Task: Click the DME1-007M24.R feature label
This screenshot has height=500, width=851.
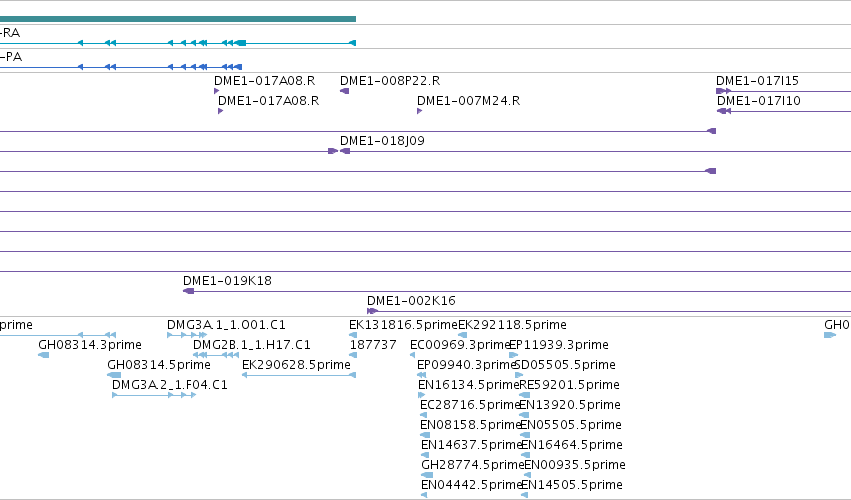Action: (x=468, y=101)
